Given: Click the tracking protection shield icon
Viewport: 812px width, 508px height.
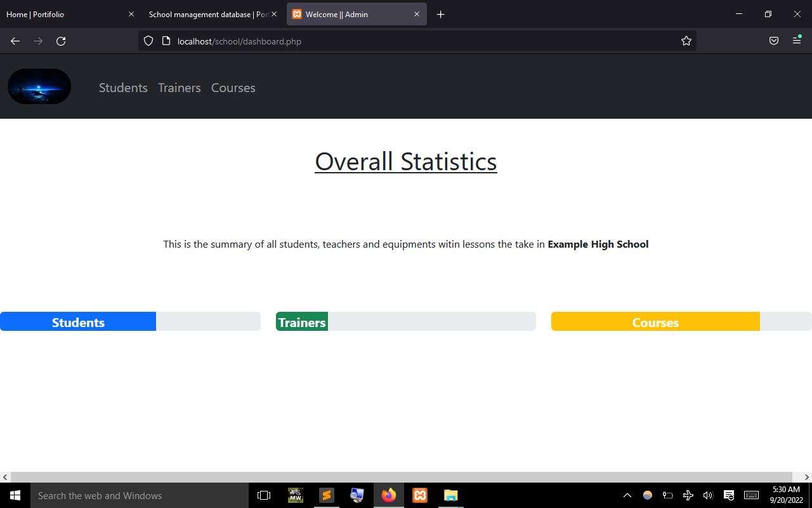Looking at the screenshot, I should coord(148,41).
